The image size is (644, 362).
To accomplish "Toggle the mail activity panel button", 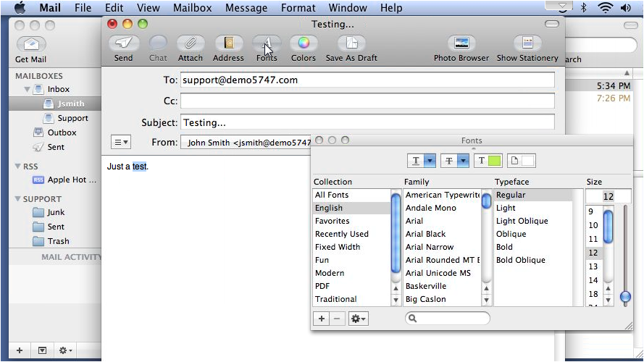I will 42,350.
